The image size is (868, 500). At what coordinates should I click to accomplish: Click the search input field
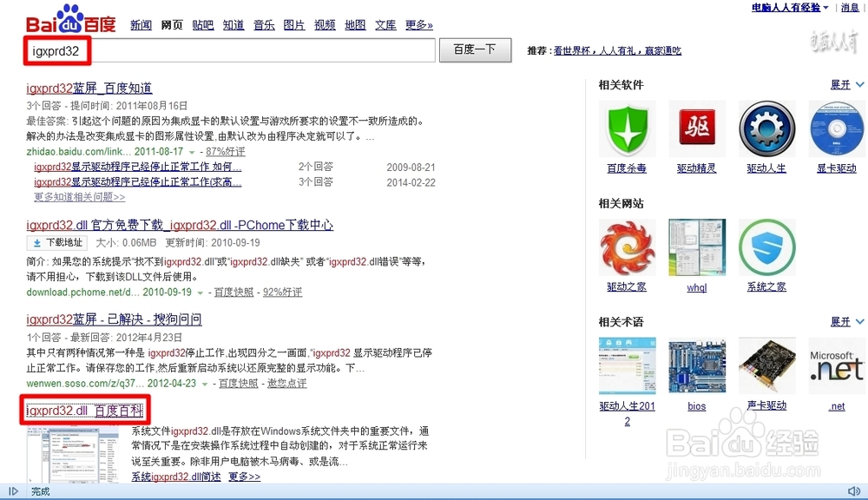pos(230,51)
